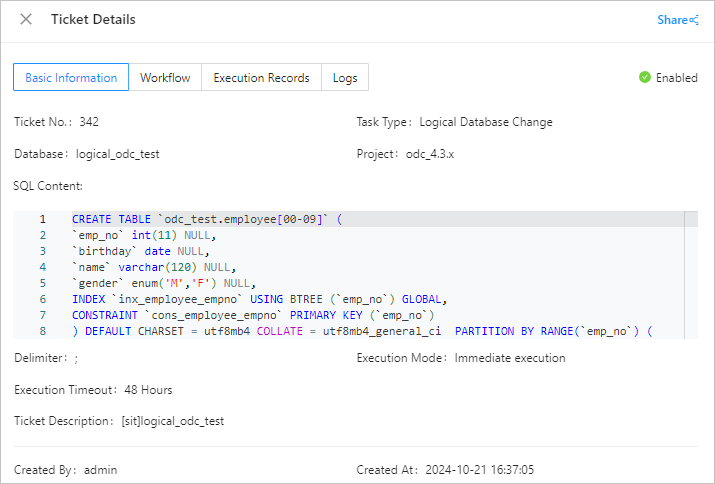The width and height of the screenshot is (715, 484).
Task: Click the Share icon at top right
Action: [x=694, y=20]
